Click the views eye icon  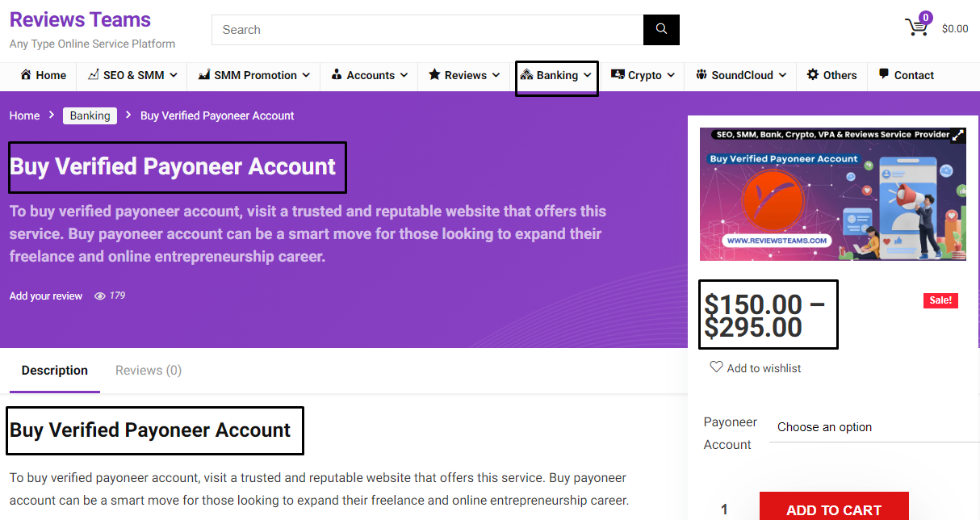coord(100,296)
